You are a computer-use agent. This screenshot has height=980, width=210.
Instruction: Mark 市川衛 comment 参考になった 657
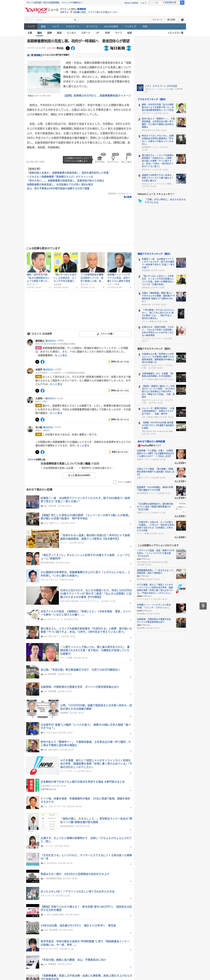(119, 452)
